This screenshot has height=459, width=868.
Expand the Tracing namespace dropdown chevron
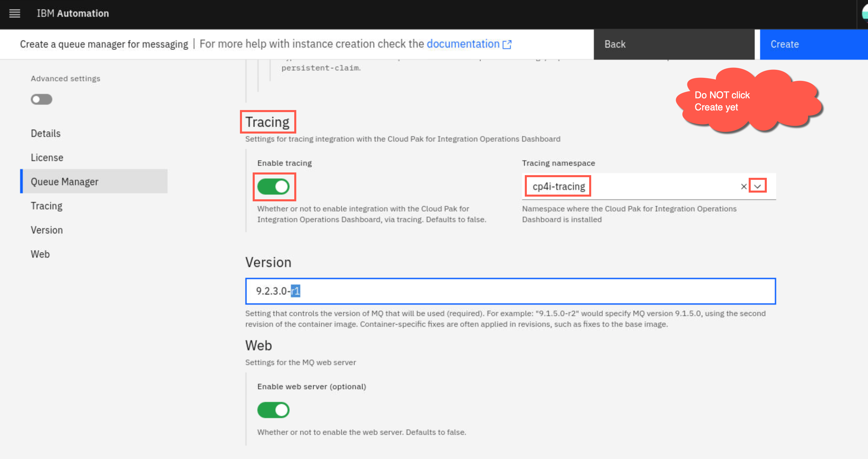[x=757, y=186]
